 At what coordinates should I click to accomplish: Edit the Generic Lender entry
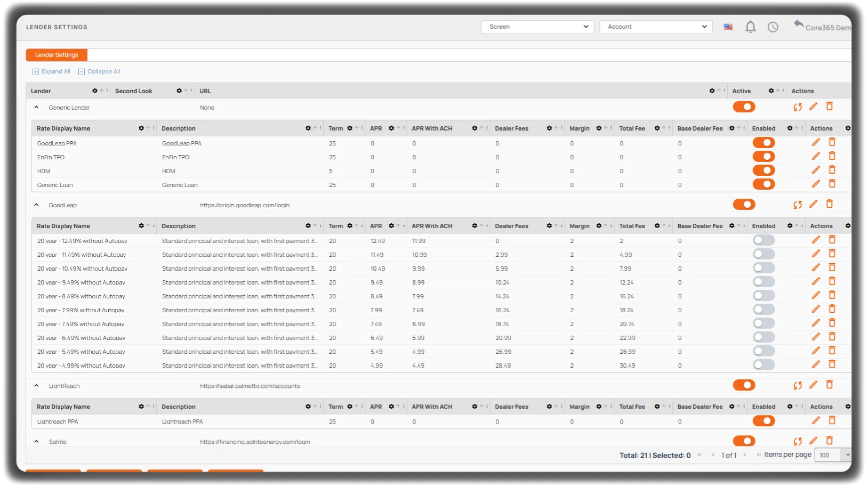pos(813,107)
